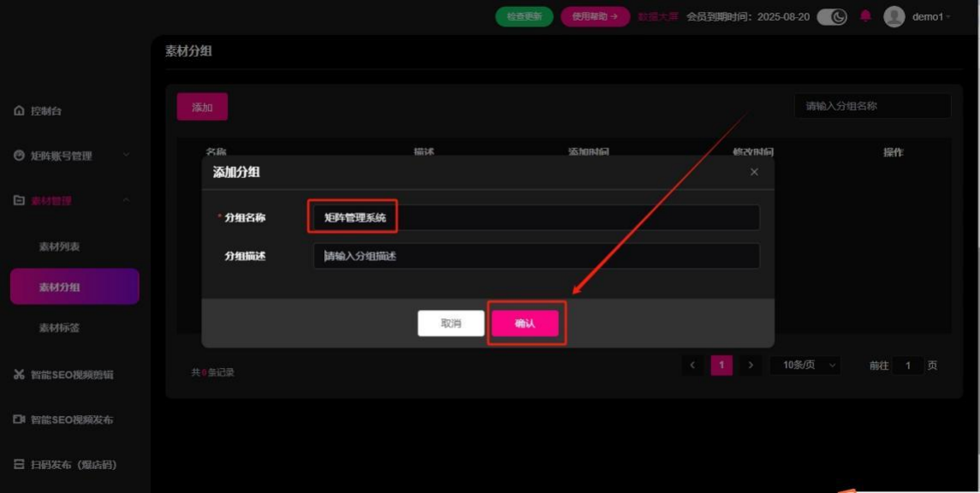The image size is (980, 493).
Task: Open the 10条/页 page size dropdown
Action: [x=805, y=365]
